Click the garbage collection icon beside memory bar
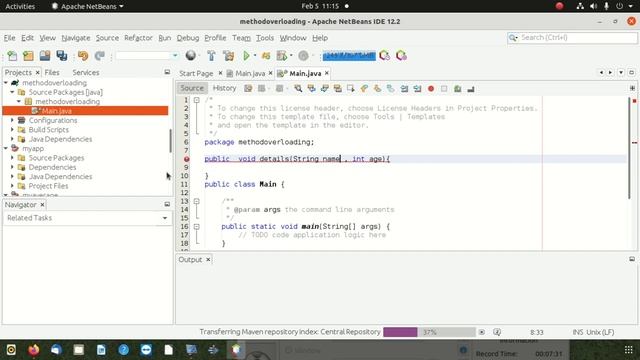The height and width of the screenshot is (360, 640). click(x=384, y=56)
